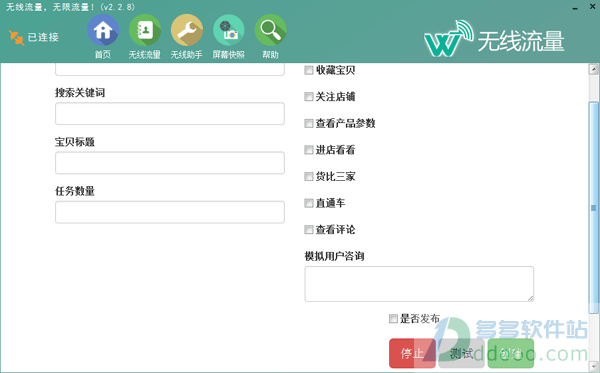Open the 屏幕快照 camera icon
Screen dimensions: 600x373
tap(228, 30)
